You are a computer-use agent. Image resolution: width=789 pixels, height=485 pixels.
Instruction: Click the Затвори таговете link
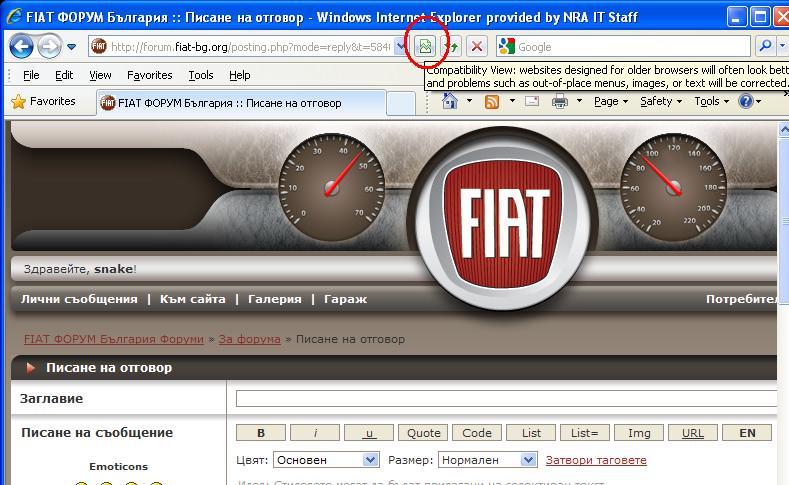pos(596,460)
